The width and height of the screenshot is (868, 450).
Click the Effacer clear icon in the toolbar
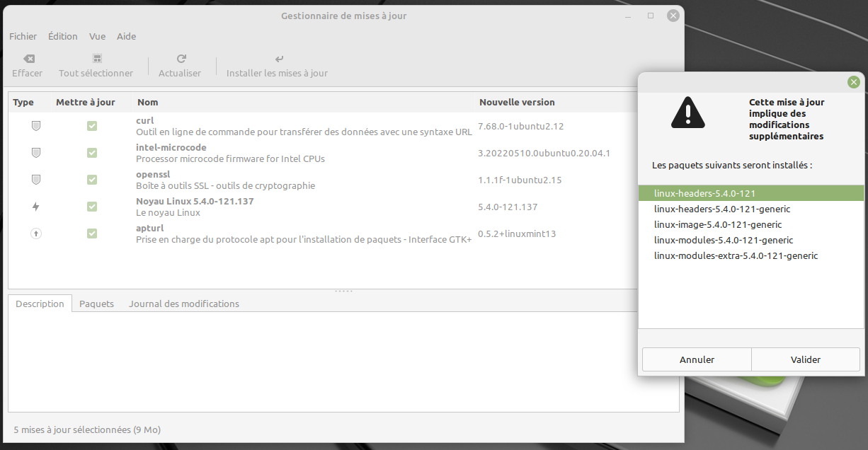28,59
